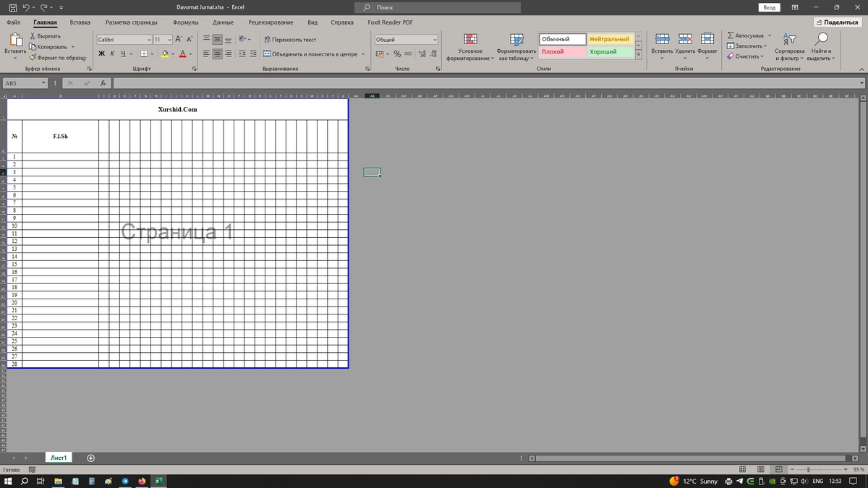The width and height of the screenshot is (868, 488).
Task: Open Conditional Formatting (Условное форматирование)
Action: 470,46
